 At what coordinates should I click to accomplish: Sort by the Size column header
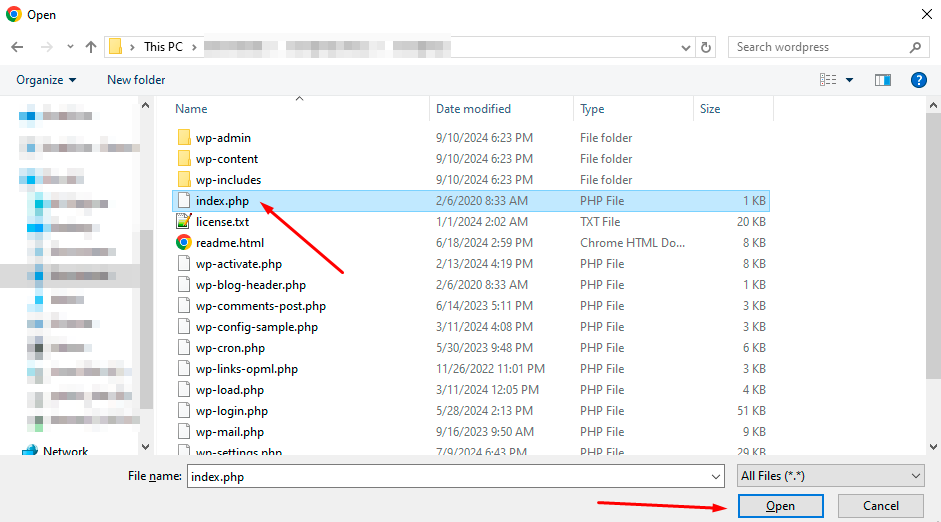point(710,109)
